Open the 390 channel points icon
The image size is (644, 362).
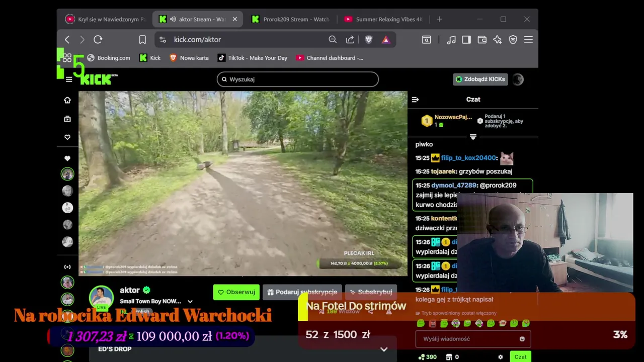click(428, 357)
